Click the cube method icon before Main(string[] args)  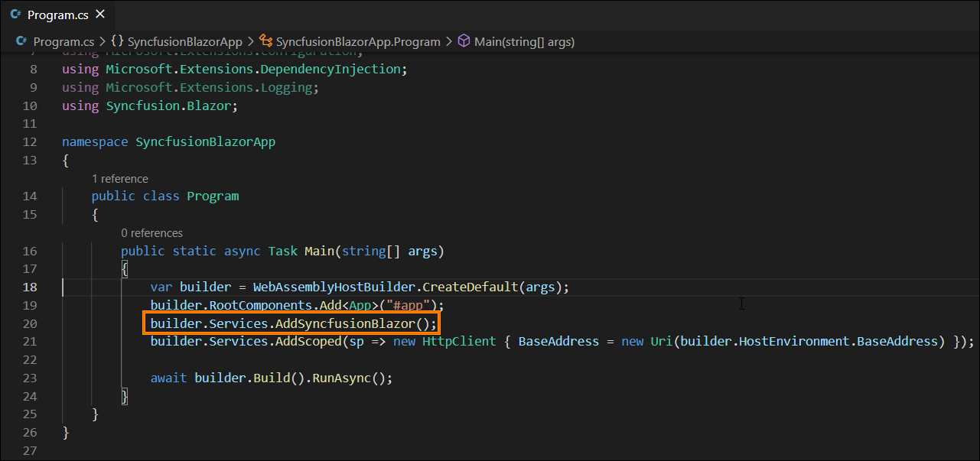[464, 41]
